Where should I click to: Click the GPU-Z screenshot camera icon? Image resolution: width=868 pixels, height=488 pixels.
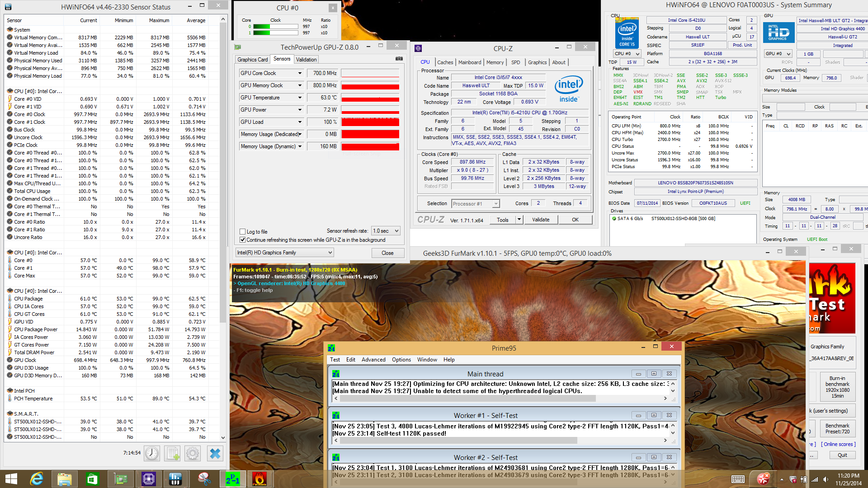click(x=399, y=59)
